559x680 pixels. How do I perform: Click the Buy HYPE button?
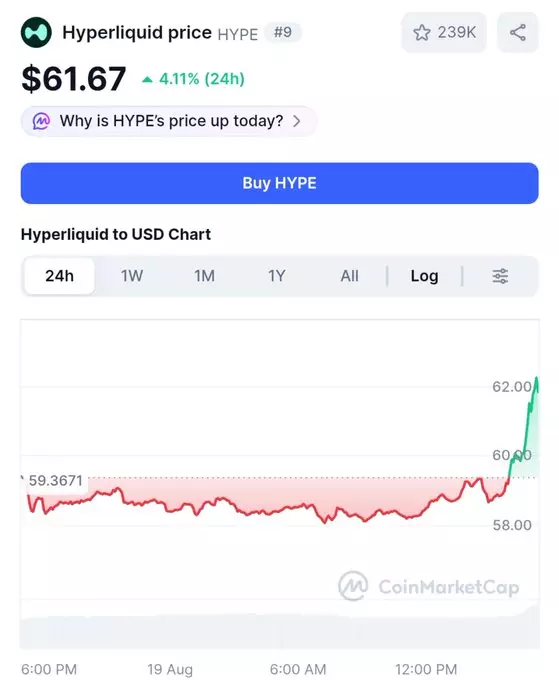pyautogui.click(x=280, y=183)
